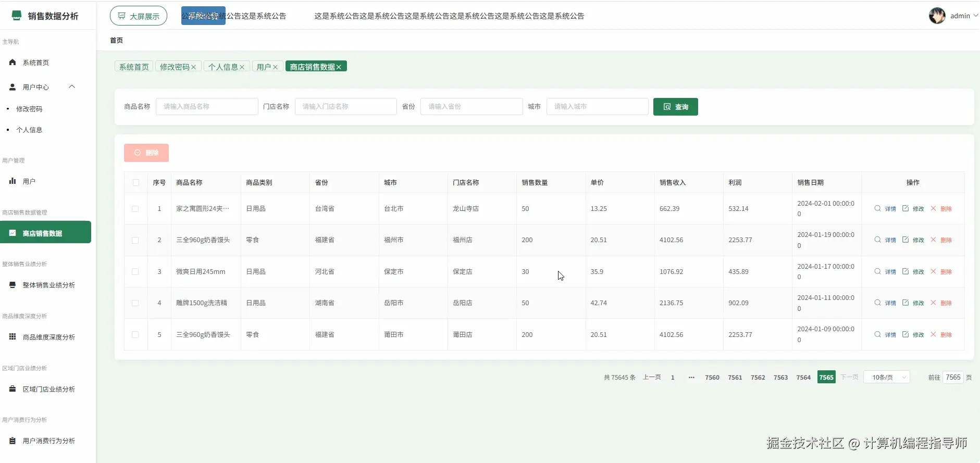
Task: Edit (修改) the 微爽日用245mm row
Action: [913, 272]
